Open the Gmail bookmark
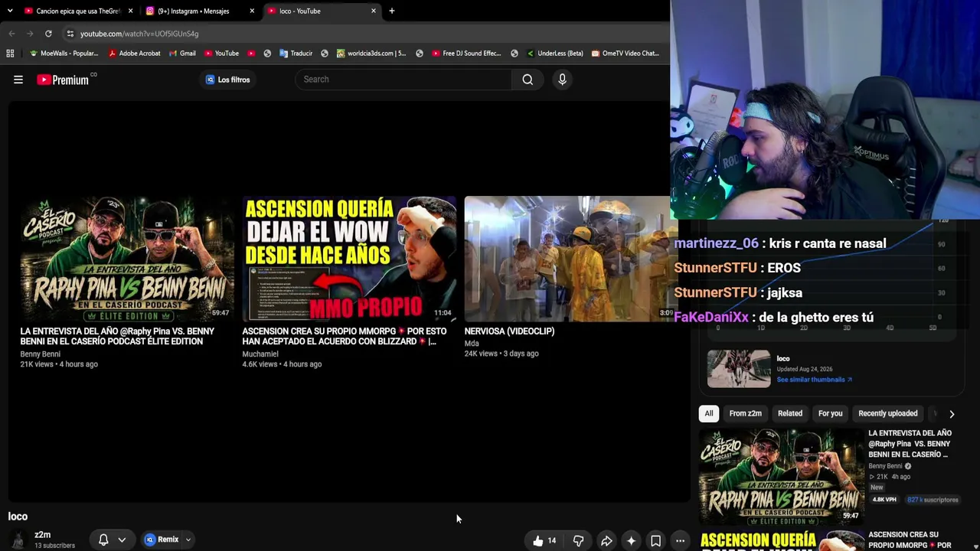980x551 pixels. click(182, 54)
